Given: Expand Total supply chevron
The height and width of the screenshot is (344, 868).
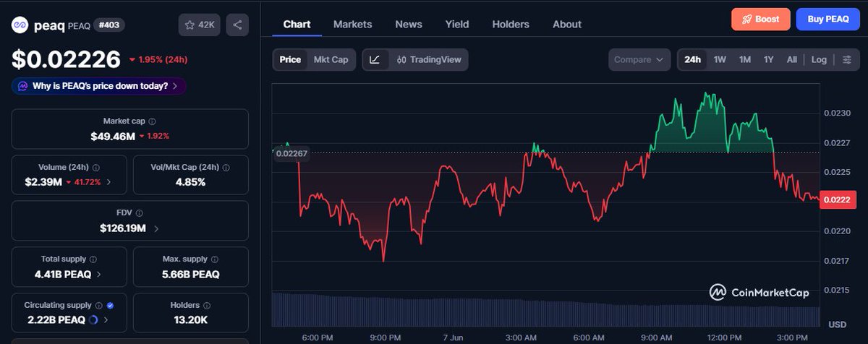Looking at the screenshot, I should (x=98, y=275).
